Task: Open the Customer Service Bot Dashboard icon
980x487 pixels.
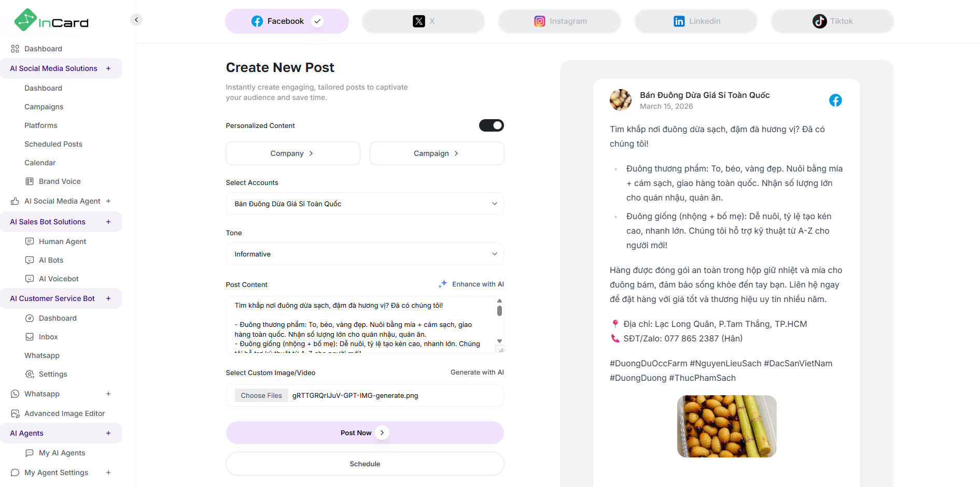Action: pos(30,318)
